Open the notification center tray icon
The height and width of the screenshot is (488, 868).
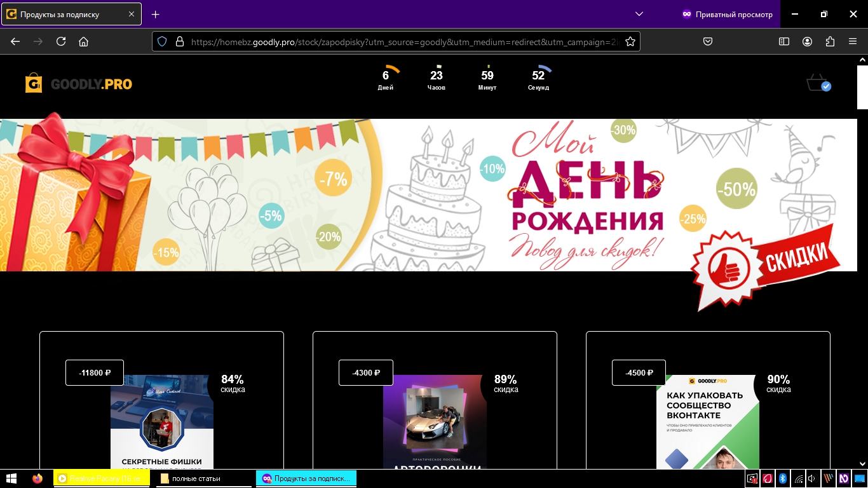click(x=860, y=478)
